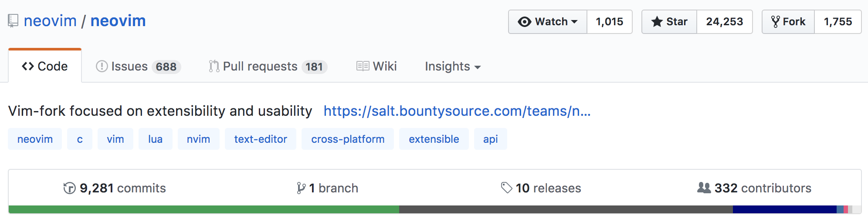
Task: Open the vim topic tag
Action: click(115, 139)
